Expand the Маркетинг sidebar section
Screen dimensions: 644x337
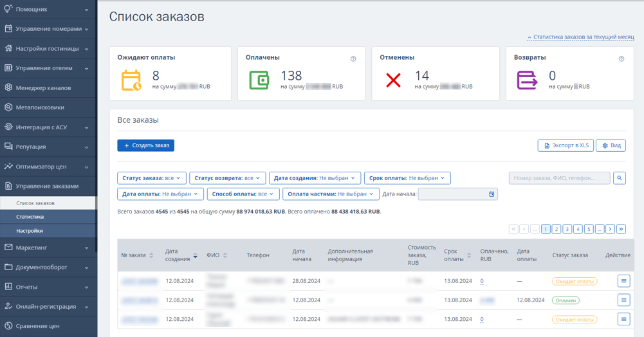[48, 248]
